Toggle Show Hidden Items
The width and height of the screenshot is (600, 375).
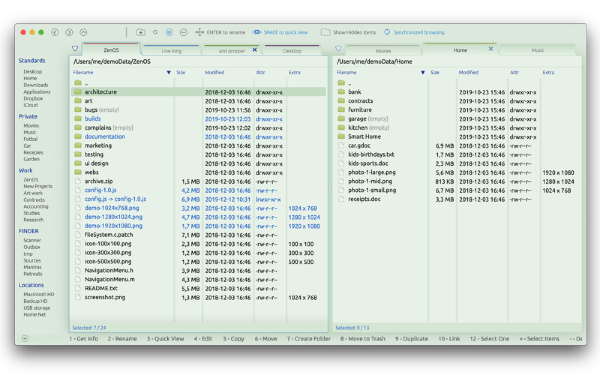coord(348,33)
